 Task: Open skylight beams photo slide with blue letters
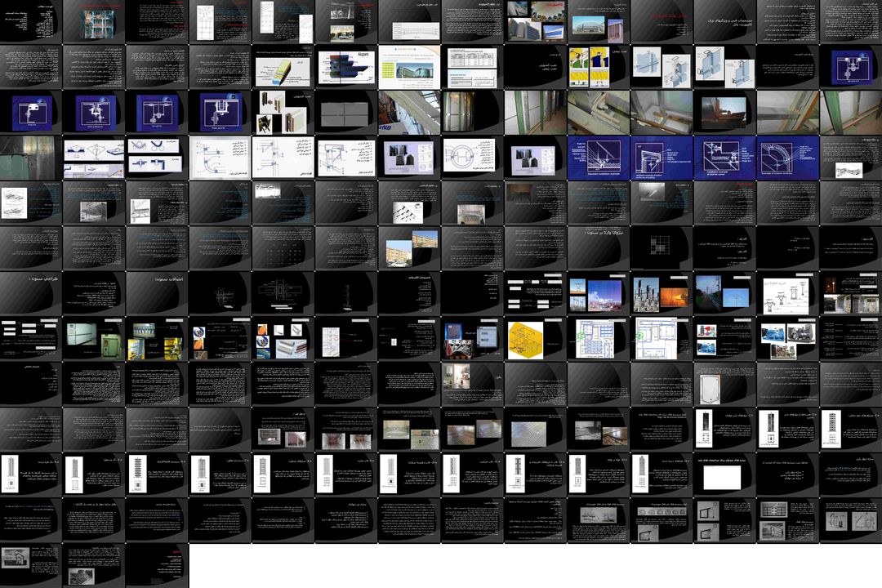pyautogui.click(x=409, y=113)
